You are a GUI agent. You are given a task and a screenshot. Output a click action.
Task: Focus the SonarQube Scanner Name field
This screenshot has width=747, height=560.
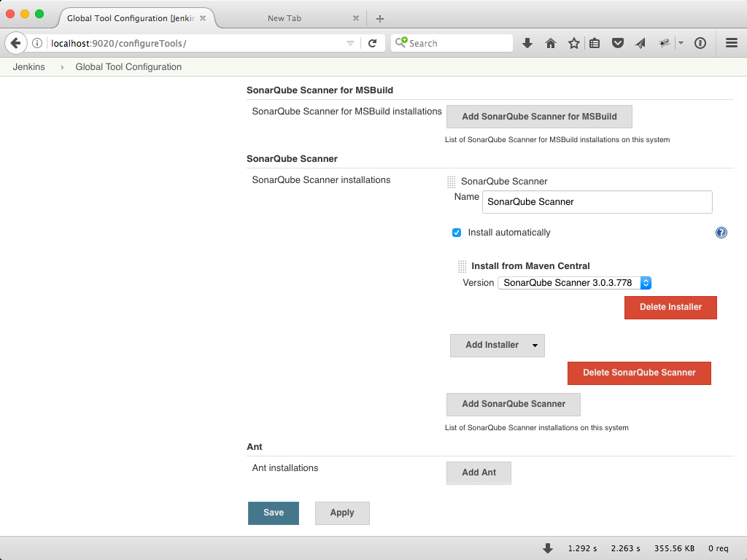click(597, 202)
